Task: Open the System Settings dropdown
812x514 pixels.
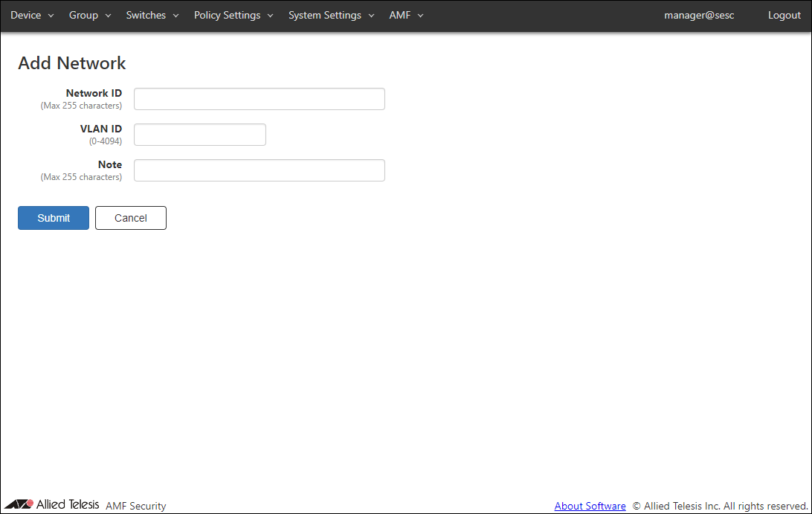Action: click(x=331, y=16)
